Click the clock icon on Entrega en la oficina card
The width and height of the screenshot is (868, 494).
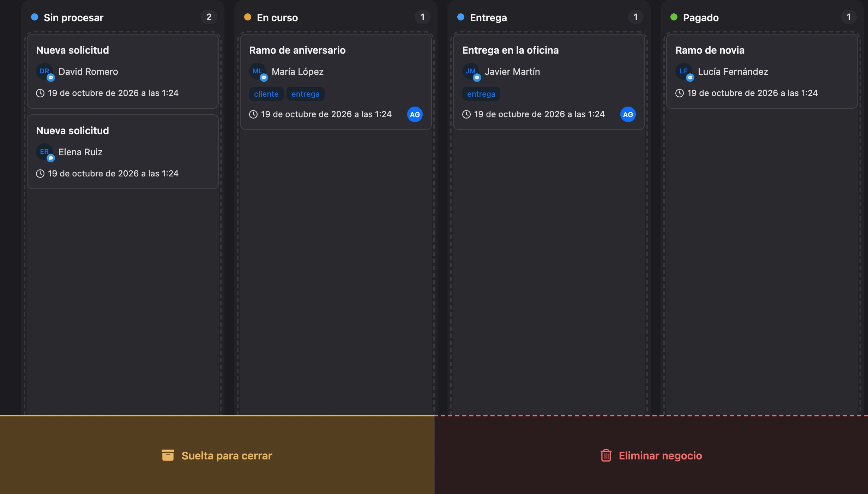(x=466, y=114)
